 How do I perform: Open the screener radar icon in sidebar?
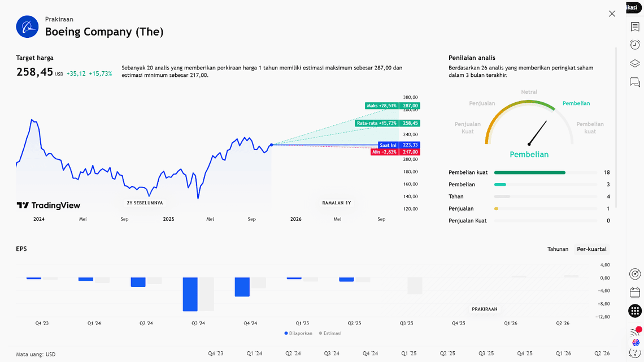[x=635, y=274]
